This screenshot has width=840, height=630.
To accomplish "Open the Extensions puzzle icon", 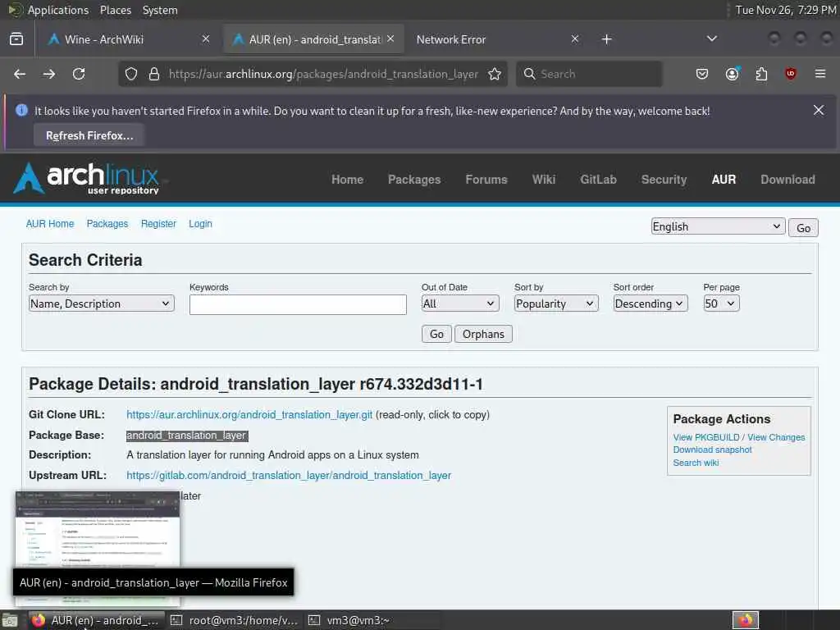I will 761,74.
